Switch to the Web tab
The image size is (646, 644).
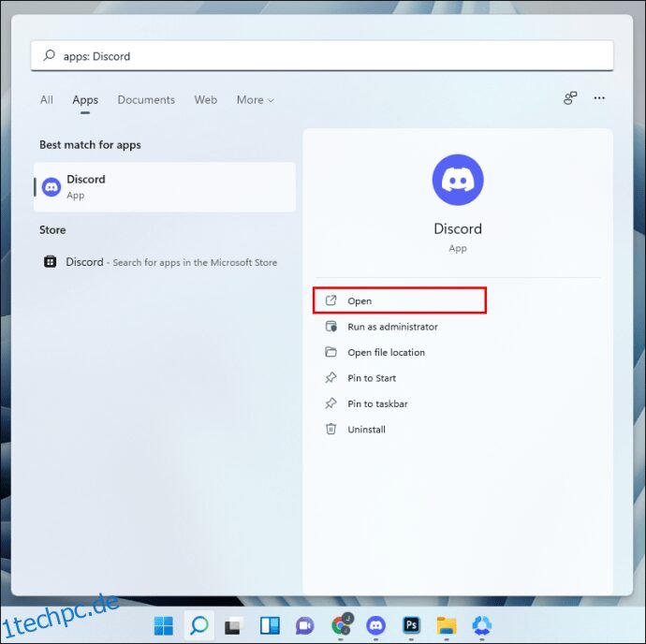206,100
